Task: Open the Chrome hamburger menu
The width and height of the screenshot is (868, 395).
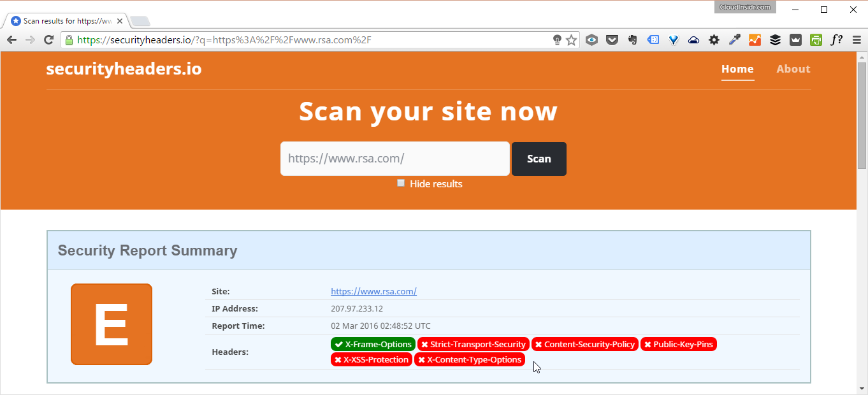Action: click(857, 40)
